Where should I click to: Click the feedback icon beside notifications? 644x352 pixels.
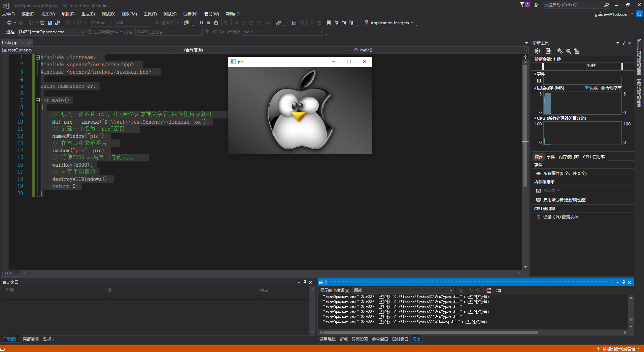[x=537, y=5]
